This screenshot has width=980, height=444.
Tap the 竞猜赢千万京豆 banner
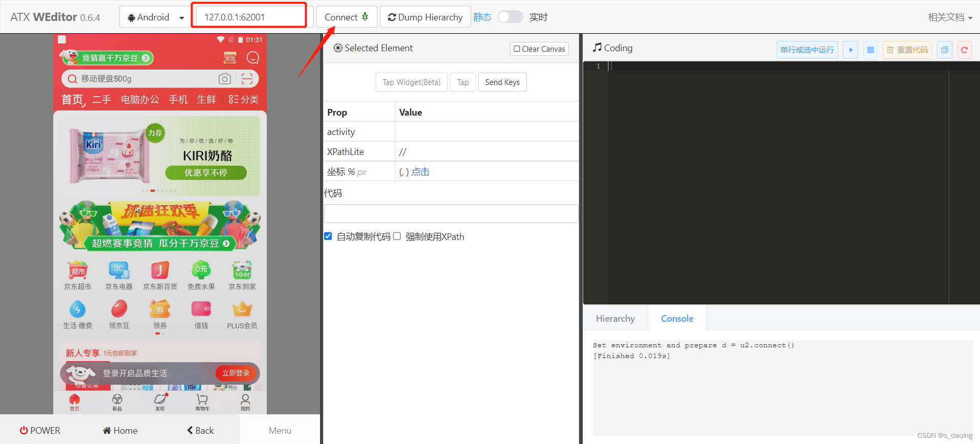106,58
